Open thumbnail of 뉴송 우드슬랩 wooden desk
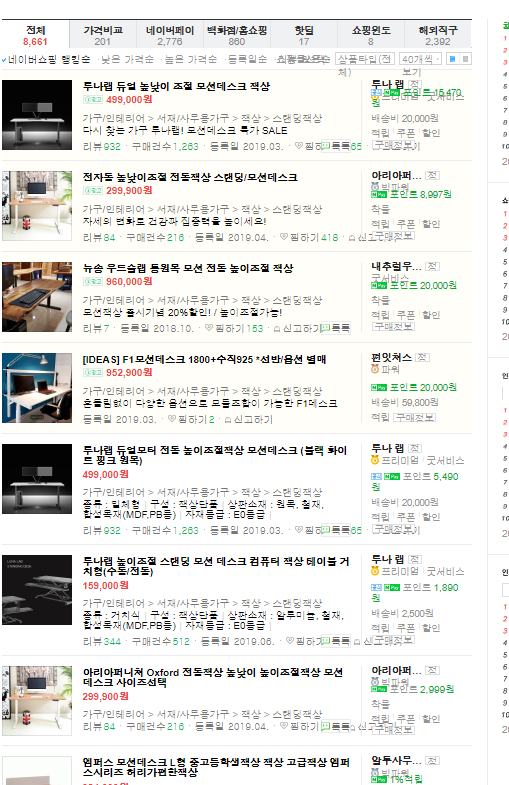 (x=37, y=297)
